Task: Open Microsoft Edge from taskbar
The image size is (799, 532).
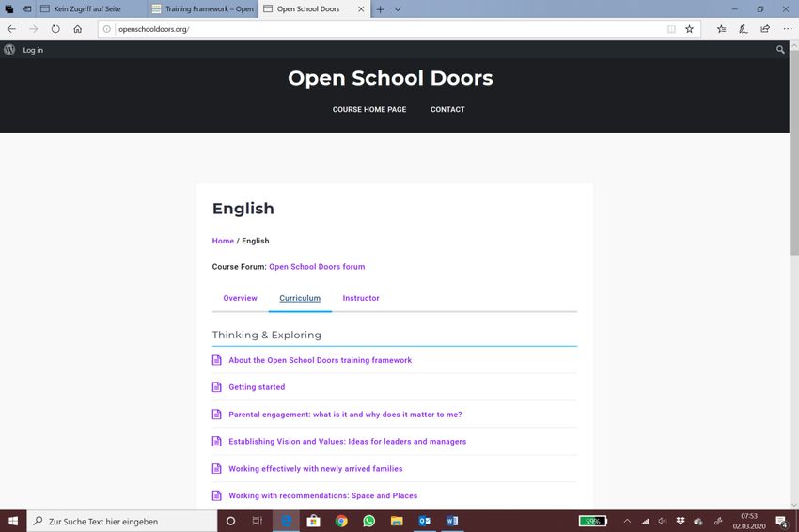Action: [x=287, y=521]
